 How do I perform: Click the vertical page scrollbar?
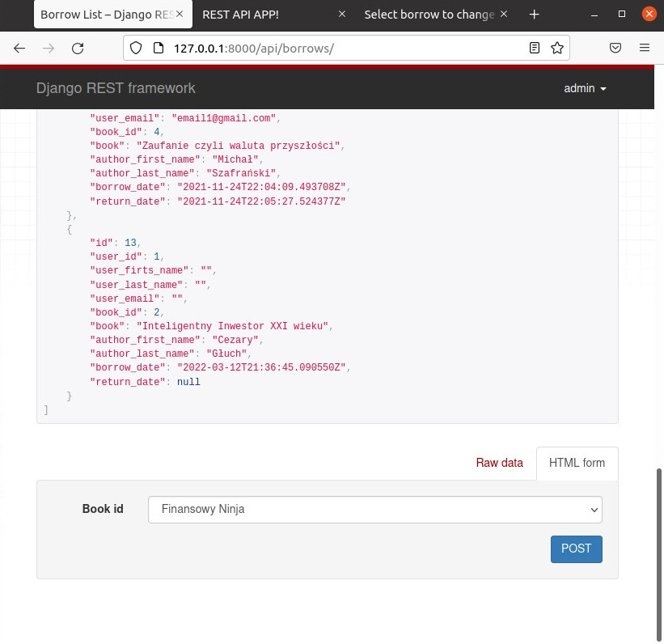pyautogui.click(x=659, y=550)
